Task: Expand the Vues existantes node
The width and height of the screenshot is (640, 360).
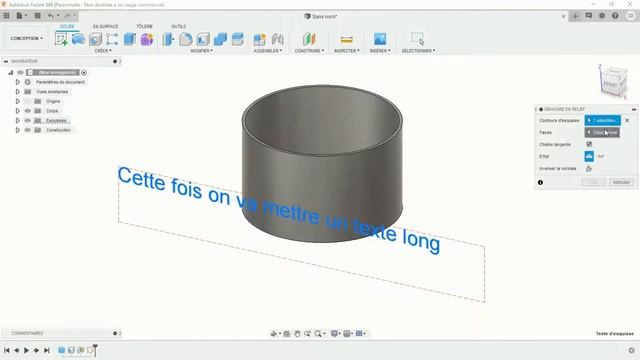Action: coord(18,91)
